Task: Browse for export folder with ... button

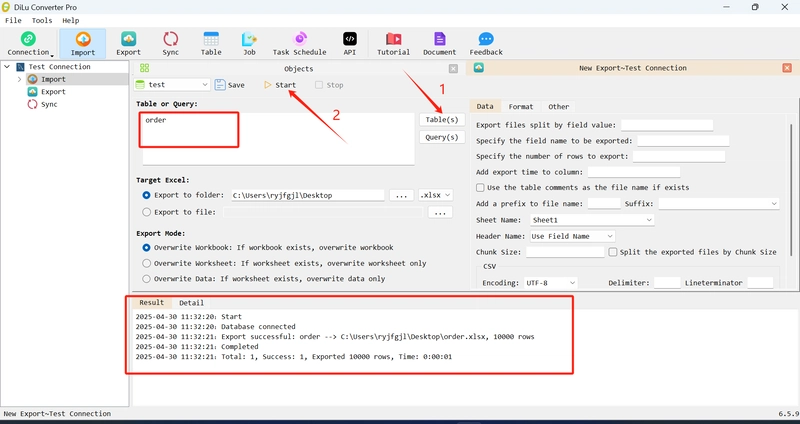Action: (x=402, y=195)
